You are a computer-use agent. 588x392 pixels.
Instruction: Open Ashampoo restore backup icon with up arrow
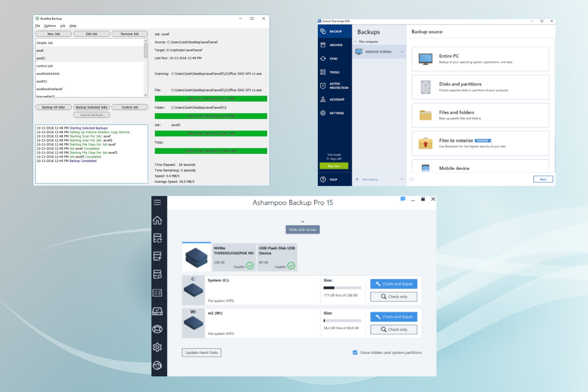157,256
